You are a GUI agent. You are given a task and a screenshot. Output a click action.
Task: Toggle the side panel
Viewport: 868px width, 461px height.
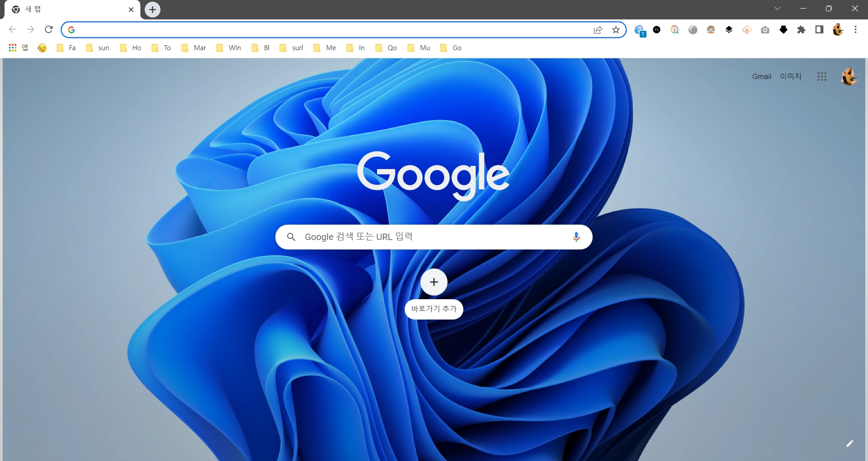tap(819, 29)
